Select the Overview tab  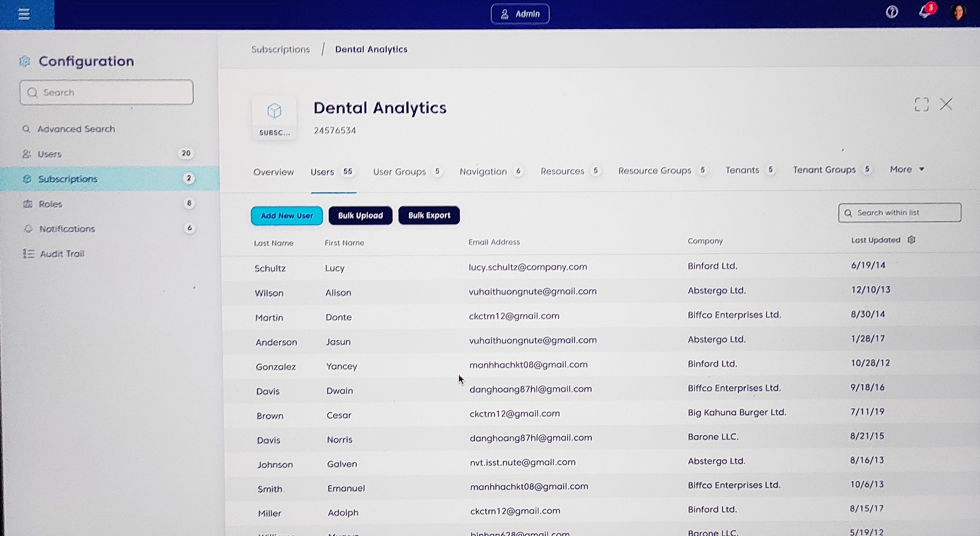274,172
